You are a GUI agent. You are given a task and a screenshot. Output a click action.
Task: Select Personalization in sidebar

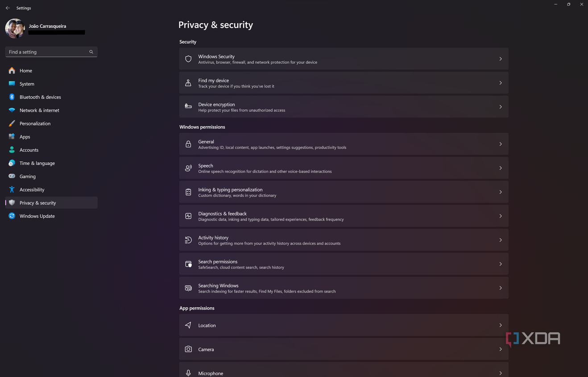(51, 123)
